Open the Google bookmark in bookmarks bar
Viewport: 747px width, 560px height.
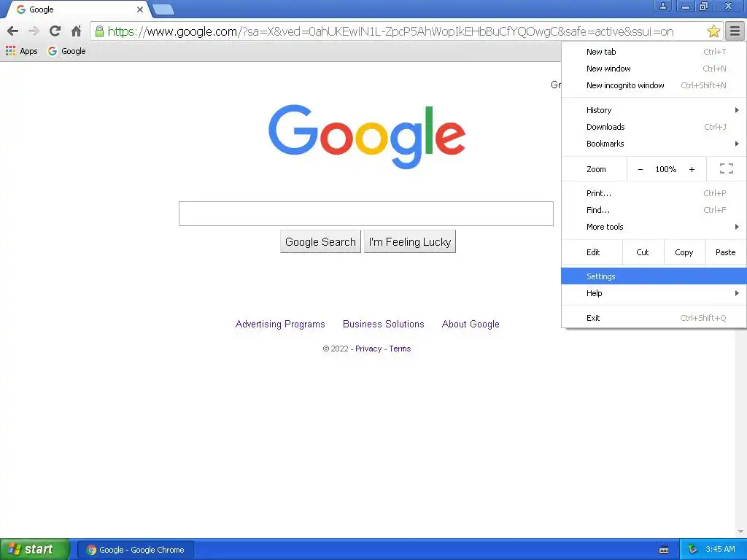[x=66, y=51]
